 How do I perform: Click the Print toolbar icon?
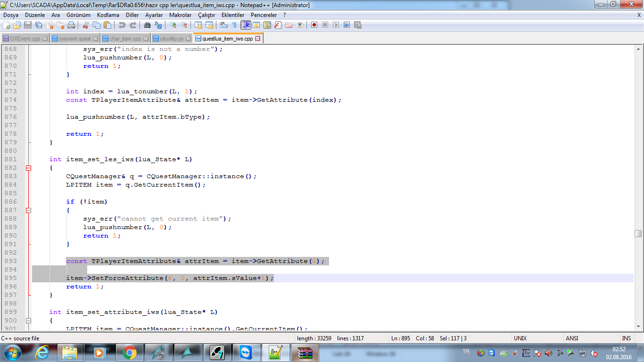71,25
